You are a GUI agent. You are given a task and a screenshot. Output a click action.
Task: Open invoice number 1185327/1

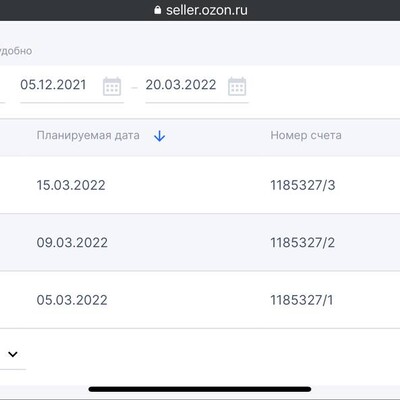[301, 300]
